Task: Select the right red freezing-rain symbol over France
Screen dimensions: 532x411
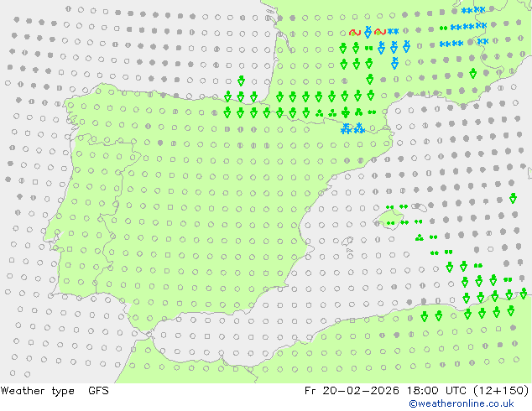Action: coord(380,32)
